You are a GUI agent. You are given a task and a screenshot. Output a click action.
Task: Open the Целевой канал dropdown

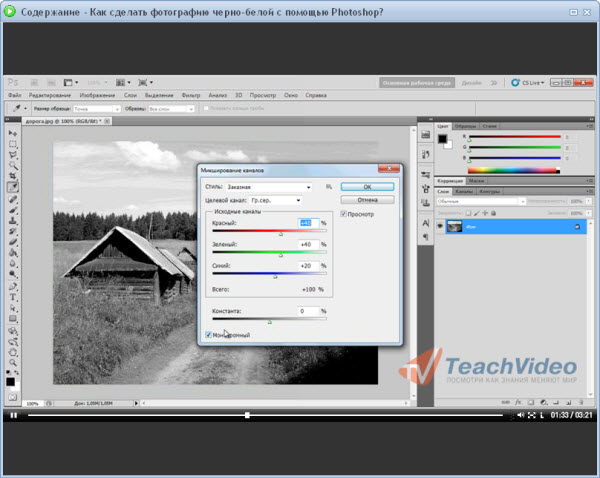tap(278, 200)
